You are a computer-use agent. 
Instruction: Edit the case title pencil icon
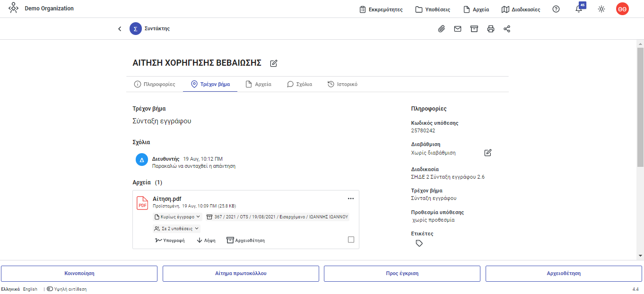pos(273,63)
